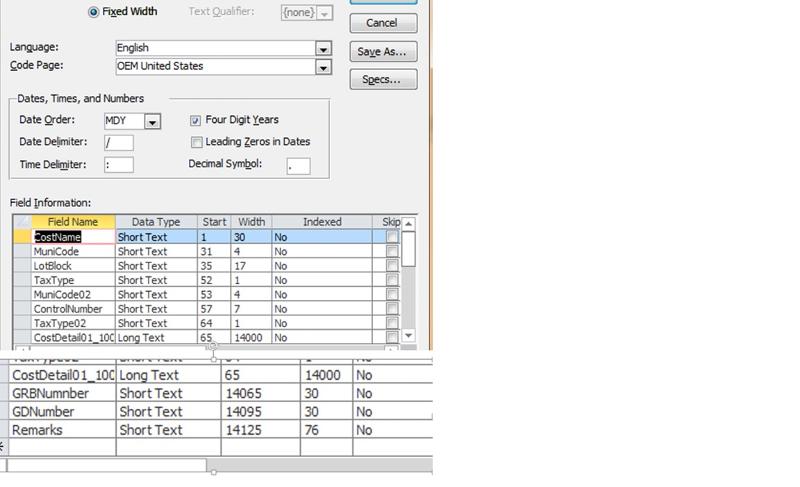Screen dimensions: 800x487
Task: Select the MuniCode field name cell
Action: [72, 252]
